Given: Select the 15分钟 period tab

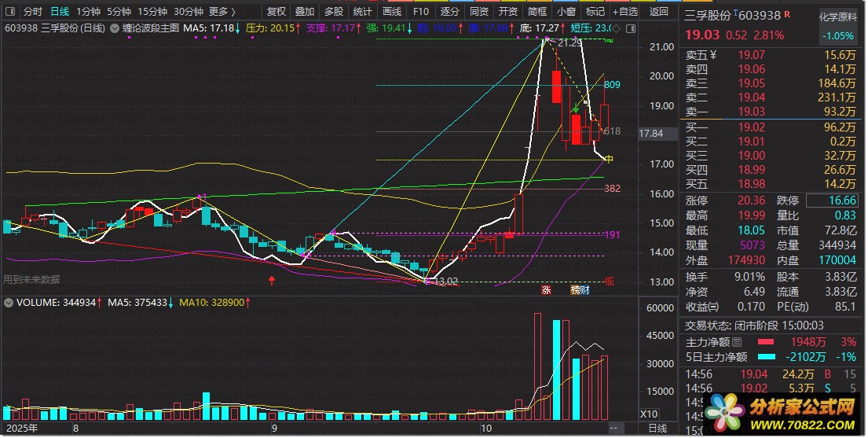Looking at the screenshot, I should tap(152, 12).
